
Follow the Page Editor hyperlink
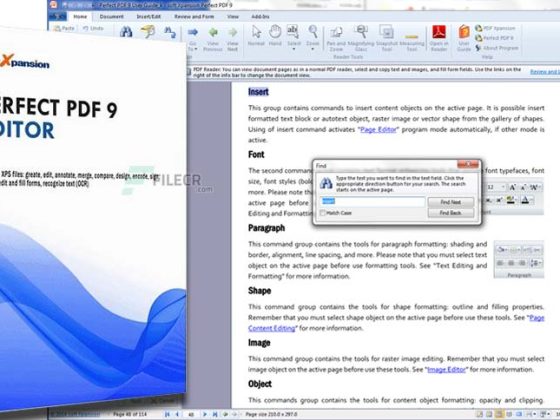point(378,130)
